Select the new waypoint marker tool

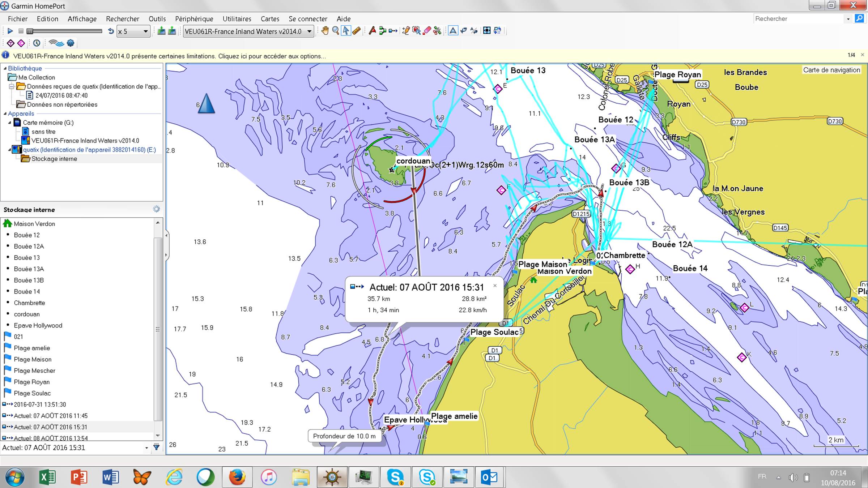coord(372,31)
